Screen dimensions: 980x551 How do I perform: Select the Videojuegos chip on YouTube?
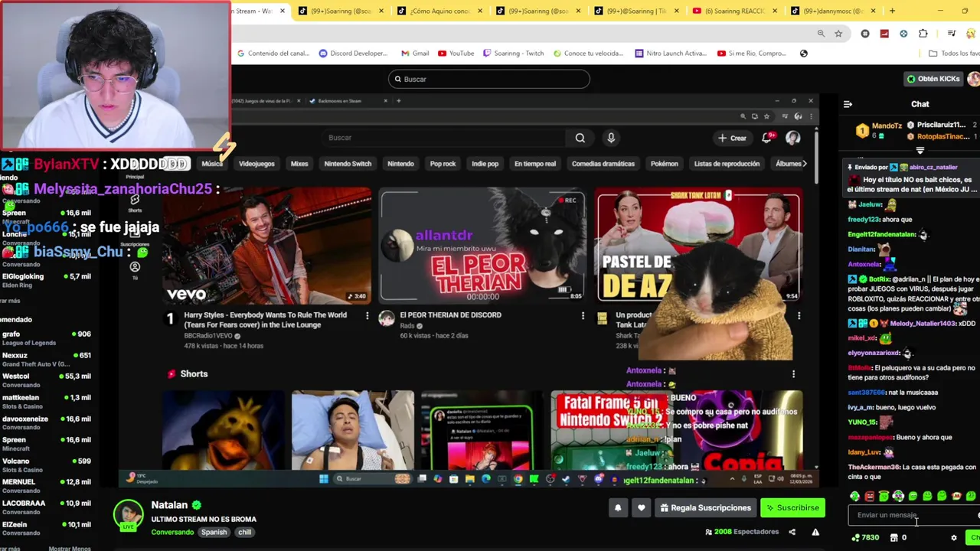point(256,164)
